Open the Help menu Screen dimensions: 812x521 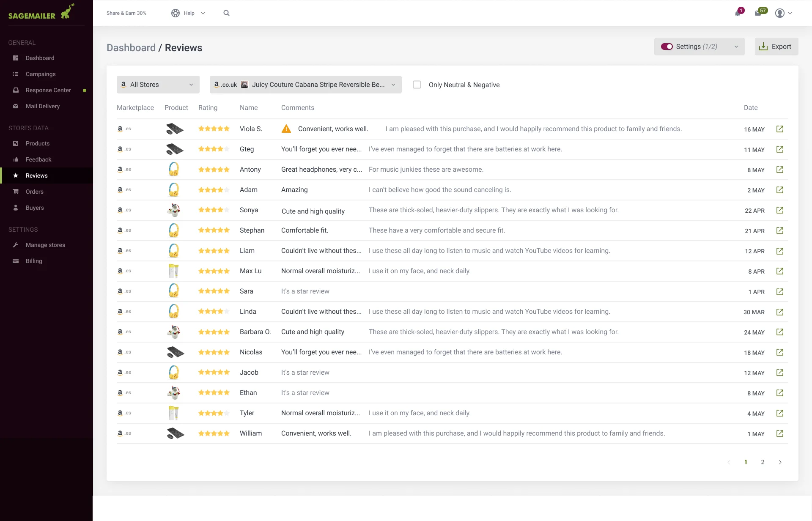tap(188, 13)
